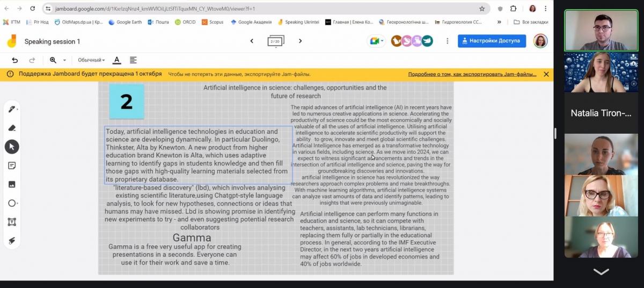The width and height of the screenshot is (644, 288).
Task: Select the literature-based discovery paragraph
Action: click(x=200, y=207)
